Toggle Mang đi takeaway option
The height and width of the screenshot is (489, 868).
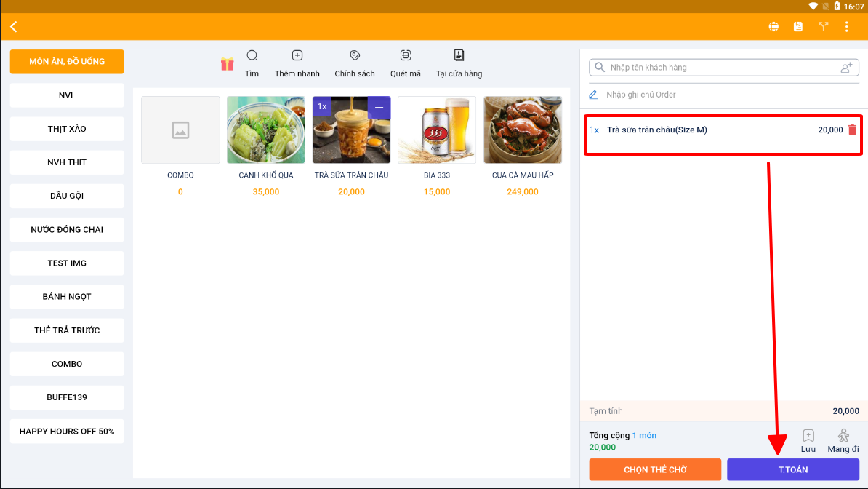pos(843,440)
